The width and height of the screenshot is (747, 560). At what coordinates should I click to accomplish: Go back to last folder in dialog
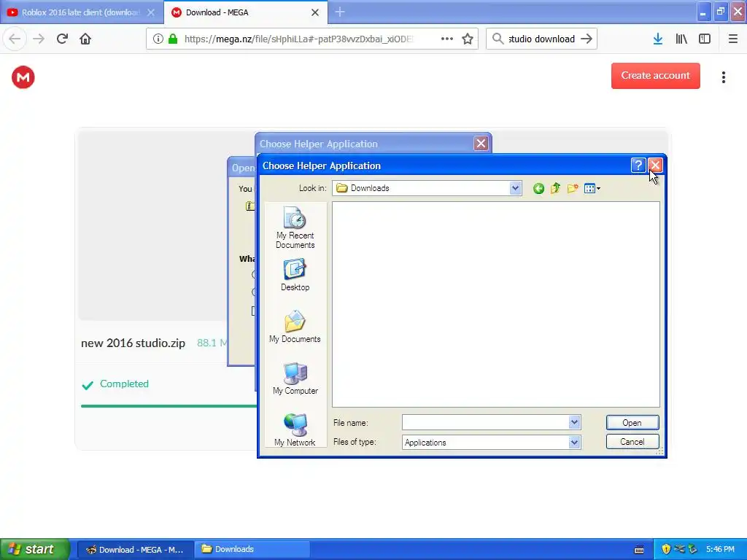tap(539, 189)
